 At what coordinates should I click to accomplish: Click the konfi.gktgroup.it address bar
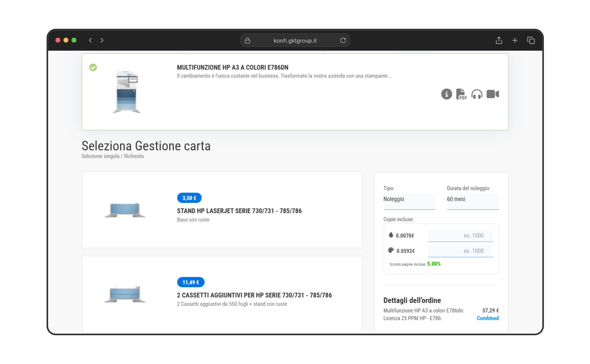(x=295, y=40)
